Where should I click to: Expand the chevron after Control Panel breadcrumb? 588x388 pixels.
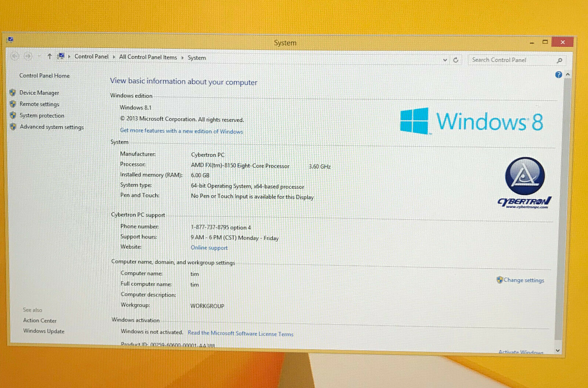point(114,57)
